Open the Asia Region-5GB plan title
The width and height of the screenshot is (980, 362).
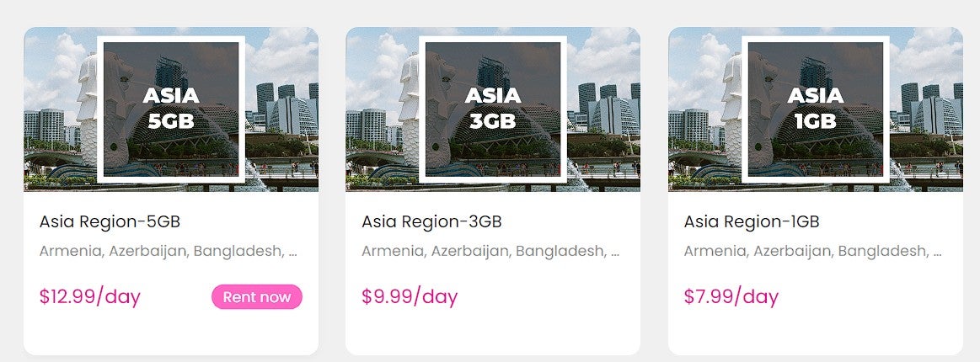click(110, 222)
